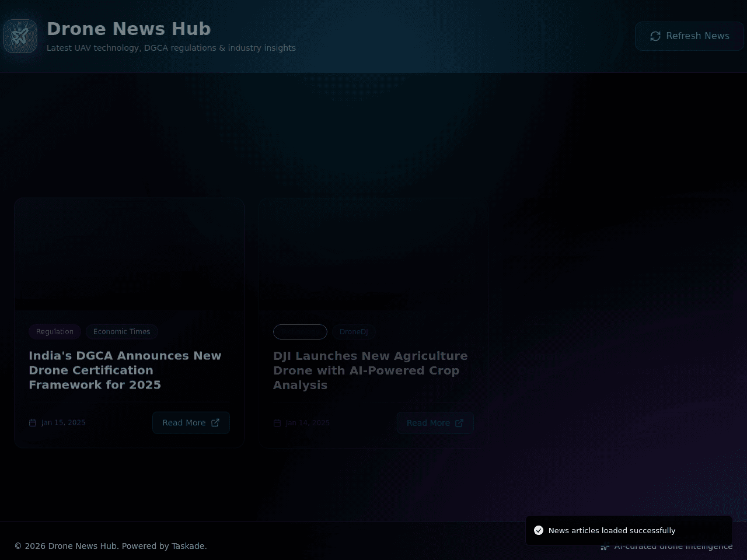The image size is (747, 560).
Task: Click the Refresh News button
Action: click(689, 36)
